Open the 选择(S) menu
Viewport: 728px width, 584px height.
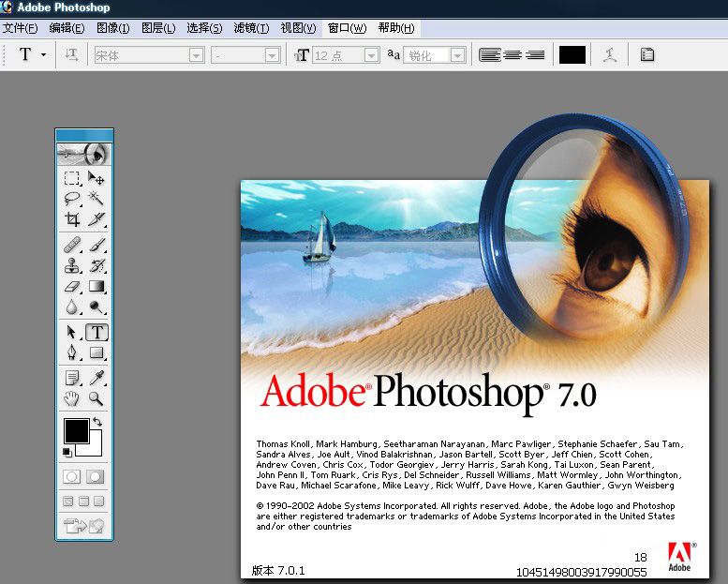tap(204, 28)
